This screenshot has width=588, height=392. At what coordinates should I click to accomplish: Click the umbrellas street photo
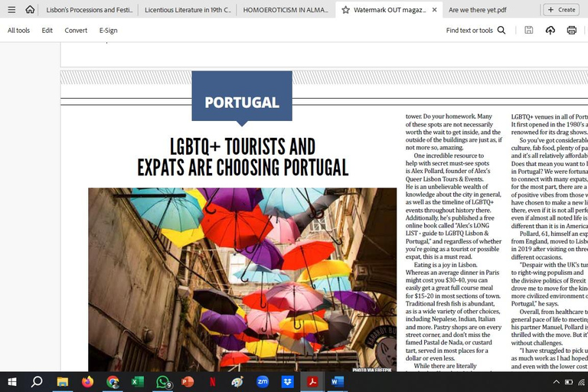[242, 279]
